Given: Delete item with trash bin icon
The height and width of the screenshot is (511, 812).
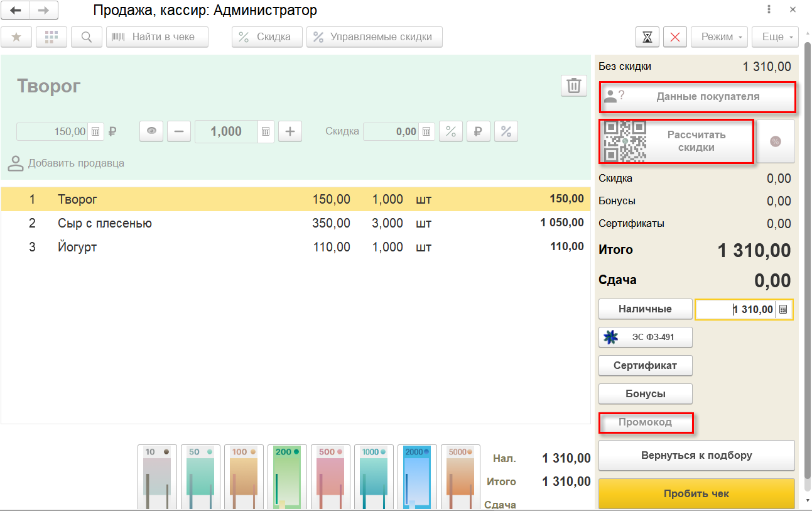Looking at the screenshot, I should 573,86.
